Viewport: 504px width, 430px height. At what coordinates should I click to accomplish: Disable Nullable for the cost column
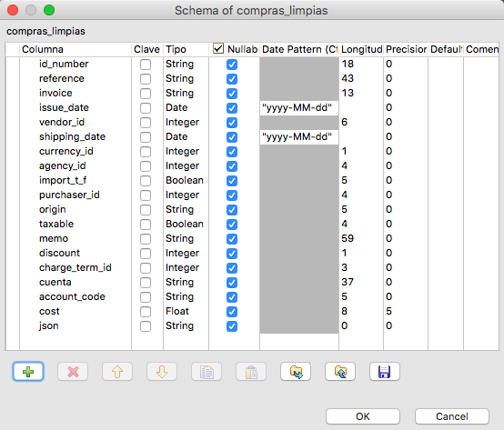pyautogui.click(x=232, y=312)
